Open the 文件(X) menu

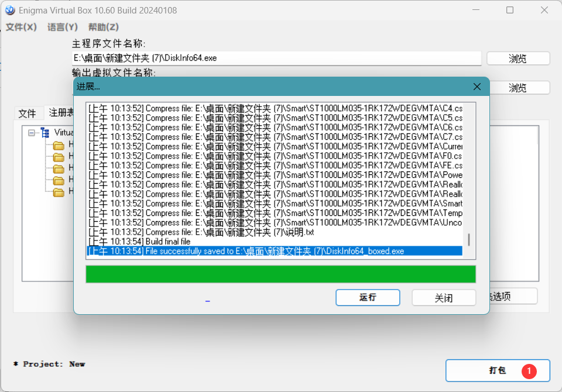[22, 27]
